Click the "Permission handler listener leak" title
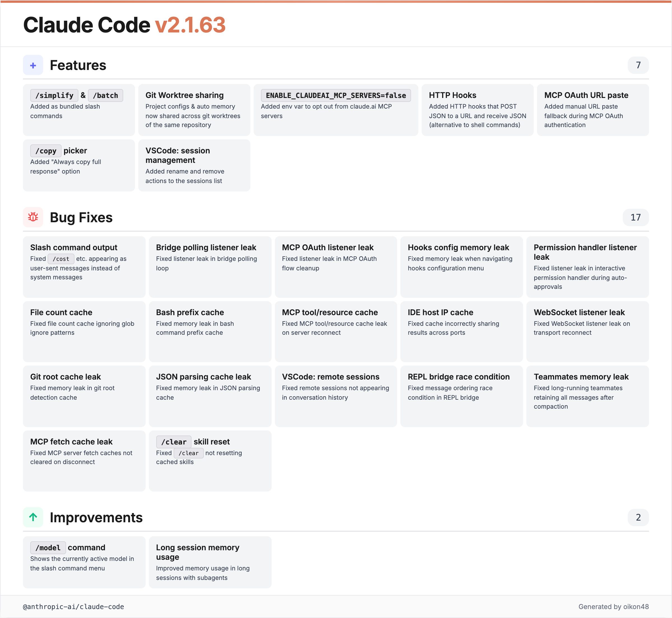672x618 pixels. click(x=585, y=252)
